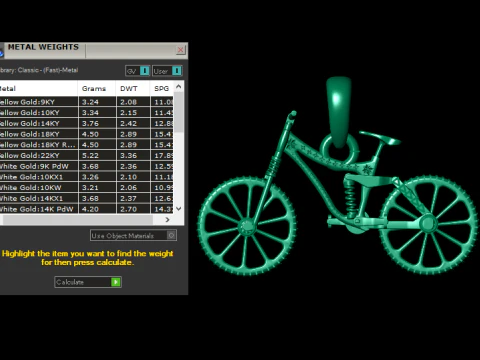Select the Yellow Gold:10KY row
This screenshot has height=360, width=480.
click(87, 113)
